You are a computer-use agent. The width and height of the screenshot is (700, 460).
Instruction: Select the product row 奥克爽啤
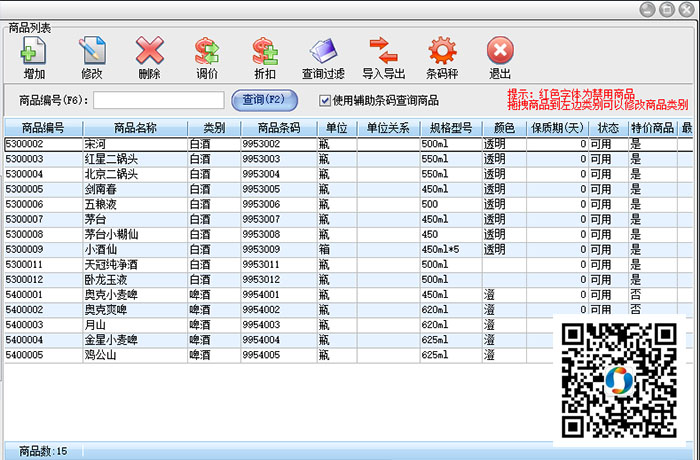click(x=348, y=310)
